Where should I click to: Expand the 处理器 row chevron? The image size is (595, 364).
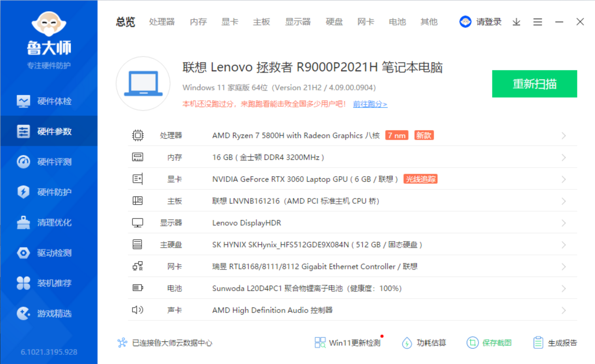tap(563, 135)
